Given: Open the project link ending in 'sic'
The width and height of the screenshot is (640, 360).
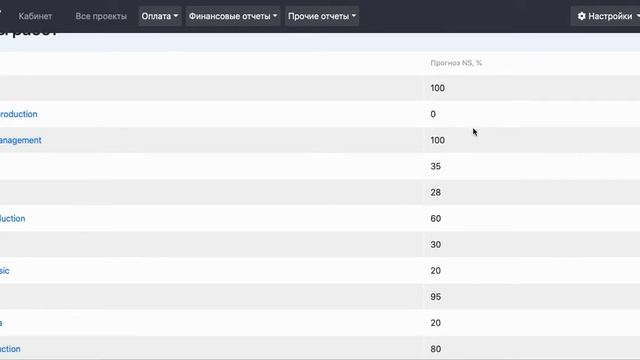Looking at the screenshot, I should click(x=4, y=271).
